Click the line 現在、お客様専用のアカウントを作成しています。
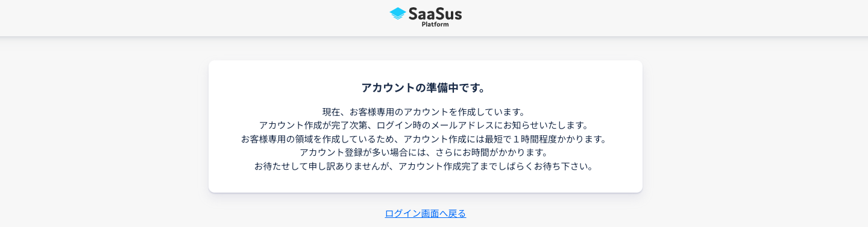 tap(425, 112)
